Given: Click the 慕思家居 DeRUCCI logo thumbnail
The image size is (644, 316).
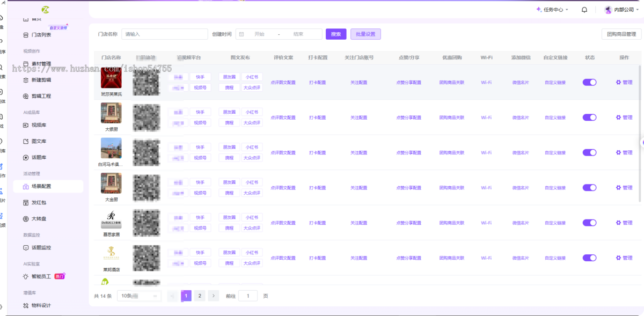Looking at the screenshot, I should (111, 218).
